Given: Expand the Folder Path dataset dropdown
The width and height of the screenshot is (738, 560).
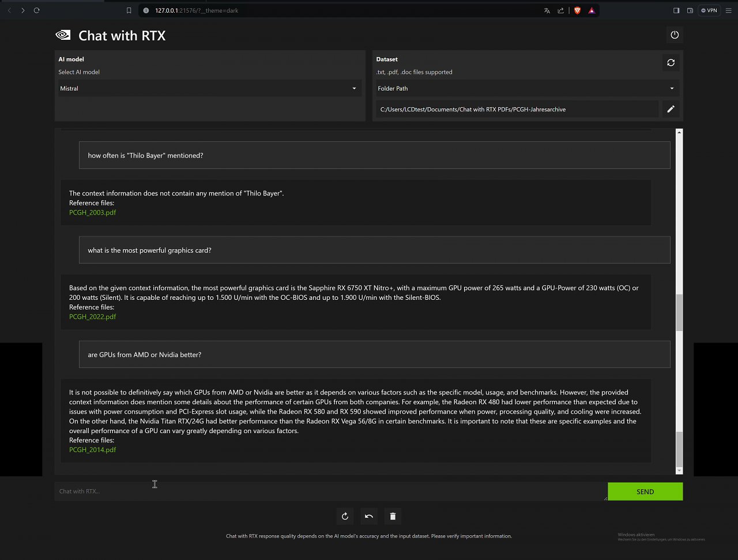Looking at the screenshot, I should point(526,88).
